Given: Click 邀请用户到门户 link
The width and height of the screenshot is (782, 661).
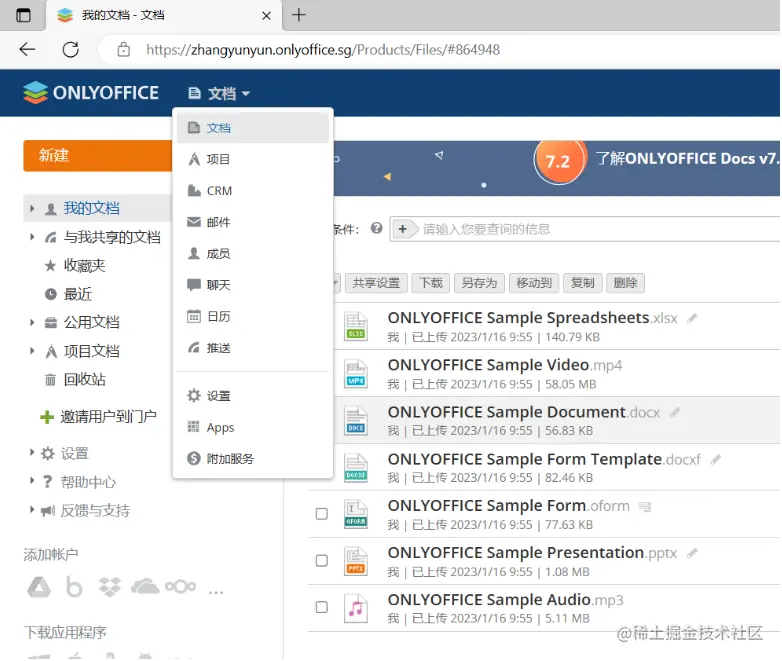Looking at the screenshot, I should 108,416.
